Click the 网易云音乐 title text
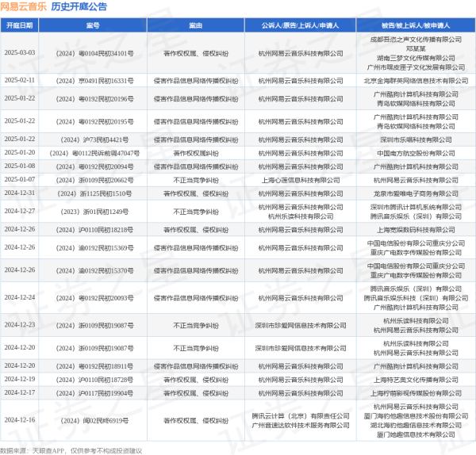 coord(23,6)
